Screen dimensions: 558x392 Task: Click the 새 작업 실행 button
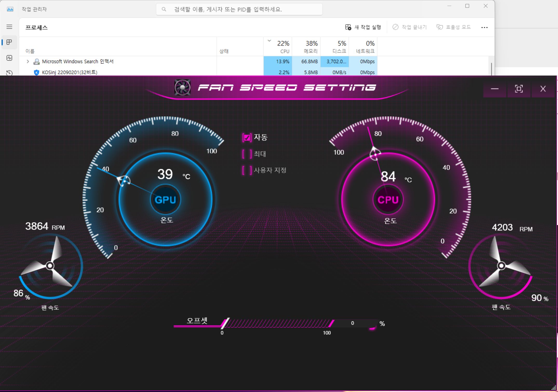pos(363,27)
